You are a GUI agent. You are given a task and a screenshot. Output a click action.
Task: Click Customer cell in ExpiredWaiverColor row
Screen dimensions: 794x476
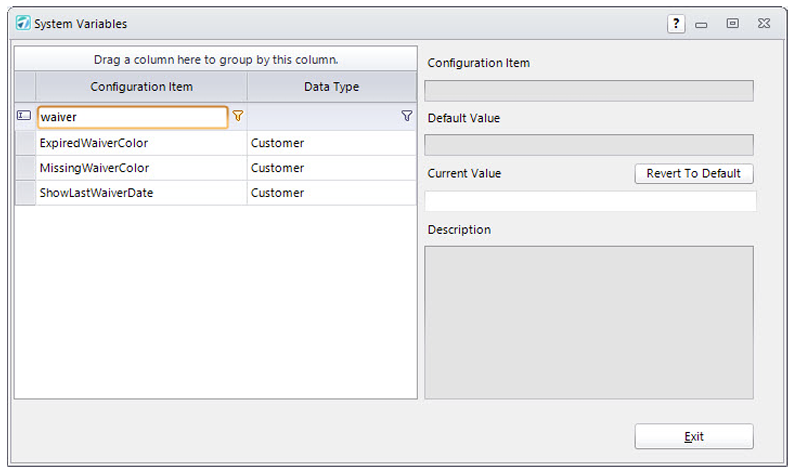[331, 143]
